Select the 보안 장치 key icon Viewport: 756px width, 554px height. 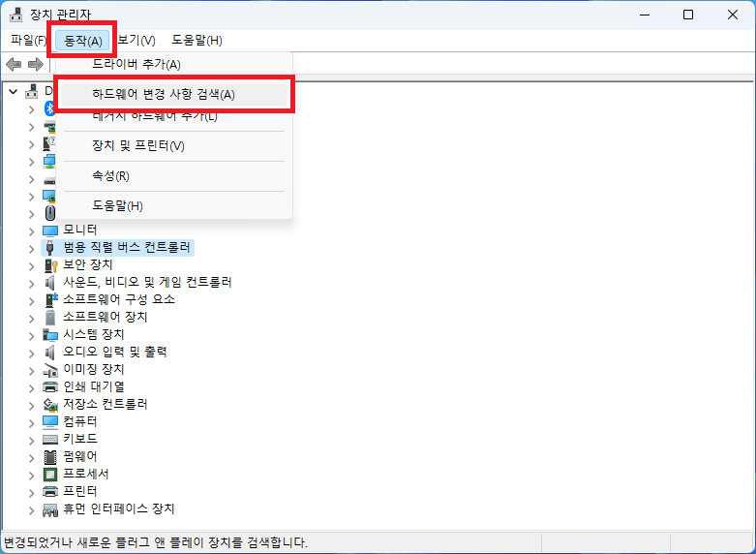50,265
